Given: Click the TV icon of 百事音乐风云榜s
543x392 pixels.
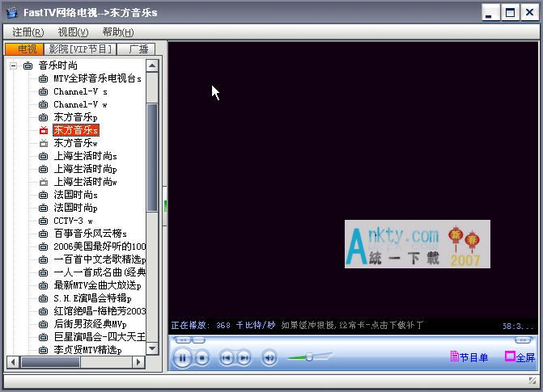Looking at the screenshot, I should click(x=43, y=234).
